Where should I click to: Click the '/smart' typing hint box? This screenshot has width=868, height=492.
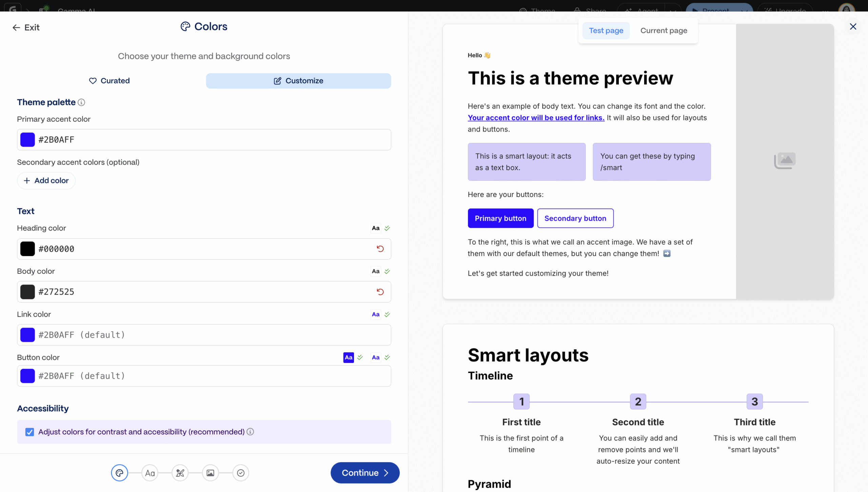(x=652, y=162)
